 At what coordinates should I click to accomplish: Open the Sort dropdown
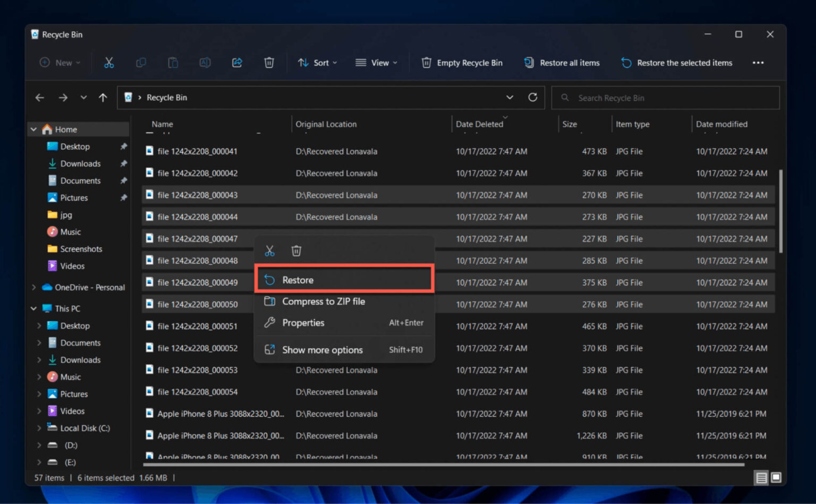(317, 62)
